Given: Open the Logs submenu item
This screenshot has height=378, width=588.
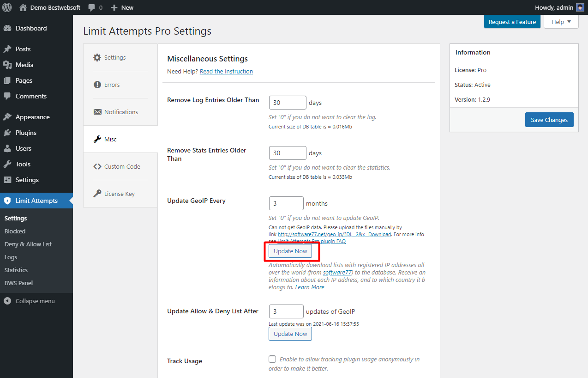Looking at the screenshot, I should (11, 257).
